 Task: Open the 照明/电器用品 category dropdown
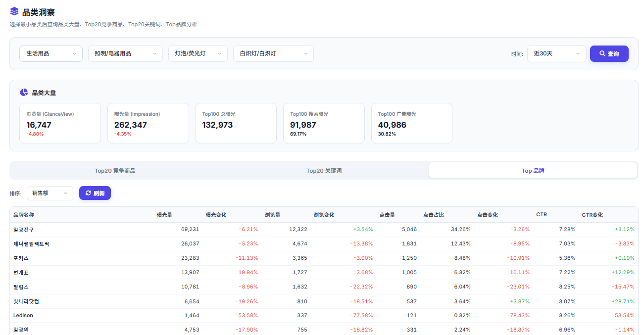tap(125, 53)
